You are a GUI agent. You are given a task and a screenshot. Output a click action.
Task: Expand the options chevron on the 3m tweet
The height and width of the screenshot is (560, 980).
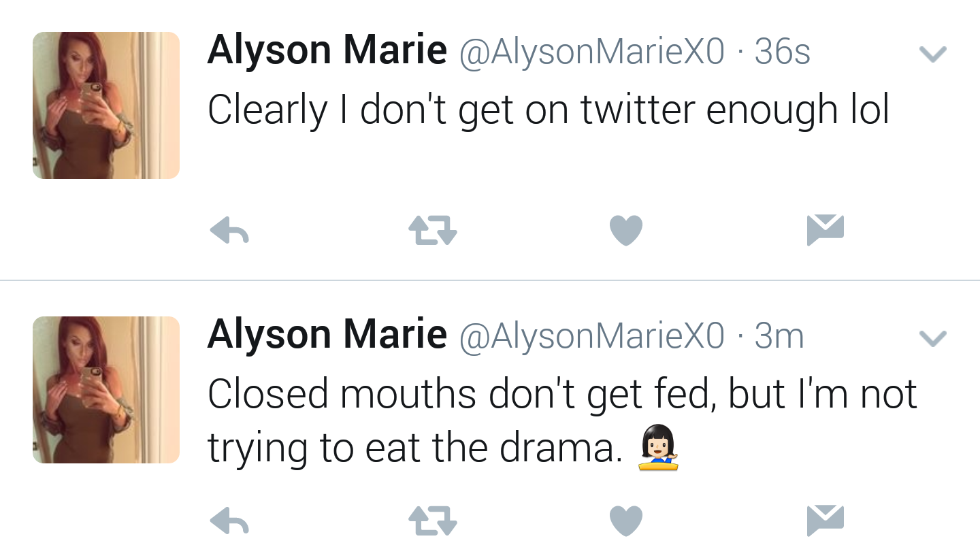point(932,337)
